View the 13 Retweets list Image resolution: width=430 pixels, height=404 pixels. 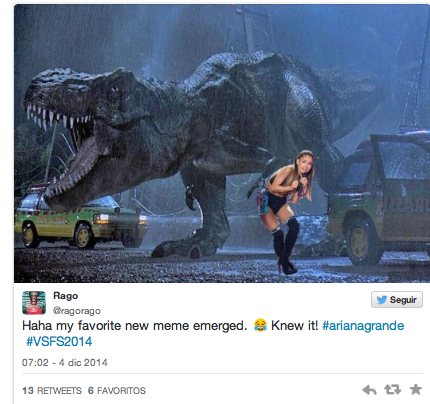pyautogui.click(x=52, y=390)
